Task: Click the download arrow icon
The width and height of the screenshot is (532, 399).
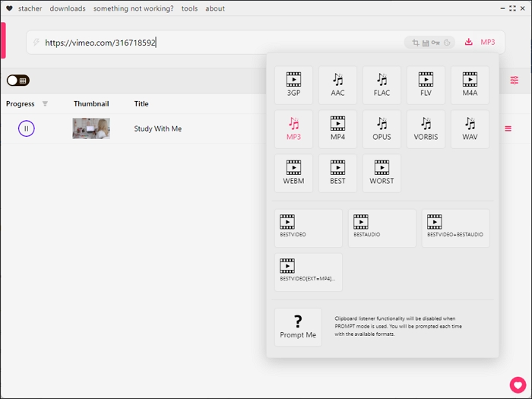Action: point(469,43)
